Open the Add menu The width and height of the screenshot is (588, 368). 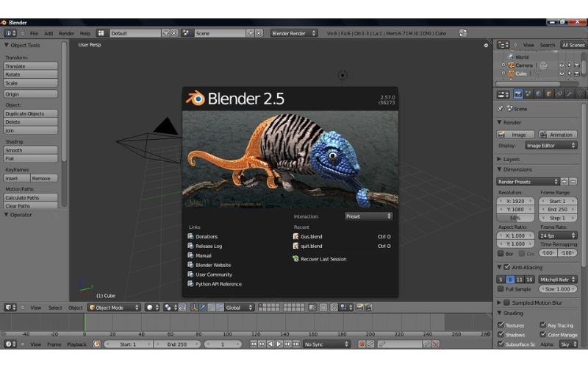click(49, 33)
